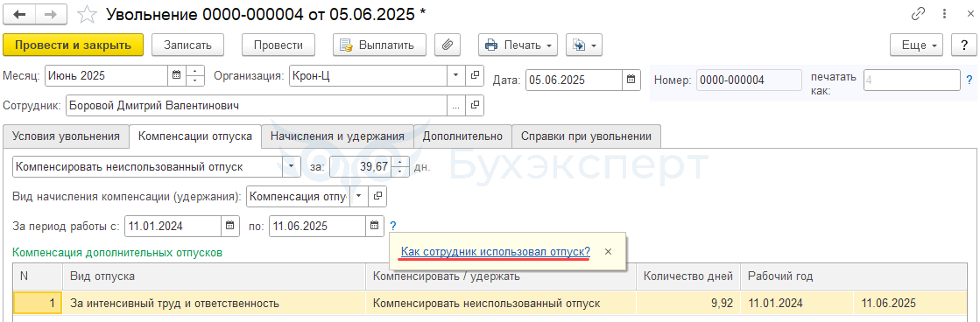Open calendar for Месяц field
The height and width of the screenshot is (322, 980).
click(177, 76)
